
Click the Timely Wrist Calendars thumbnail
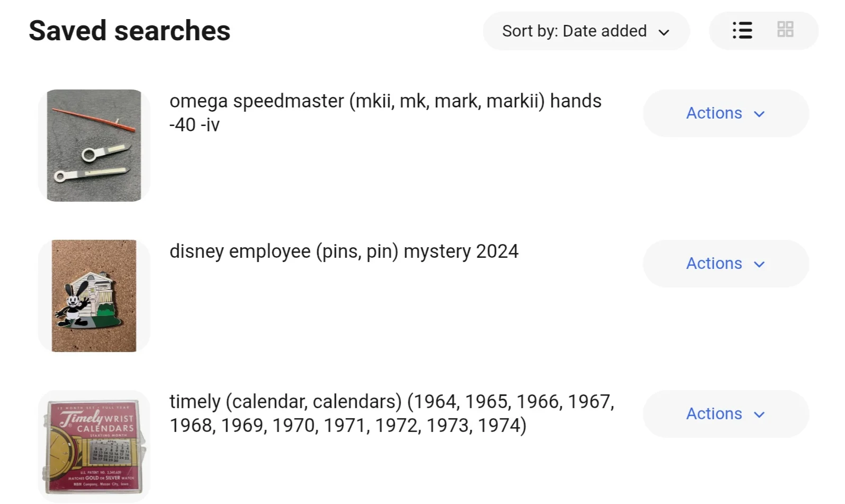94,446
